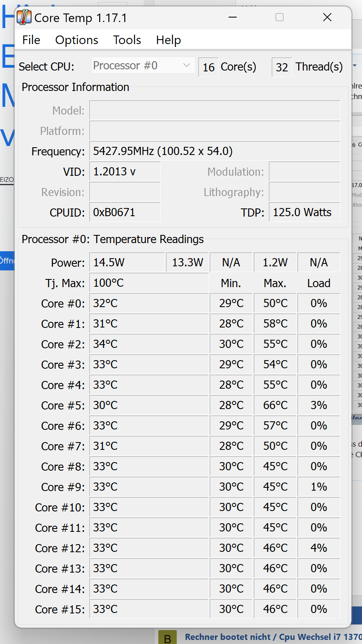The image size is (362, 644).
Task: Select Core #0 current temperature 32°C
Action: (149, 303)
